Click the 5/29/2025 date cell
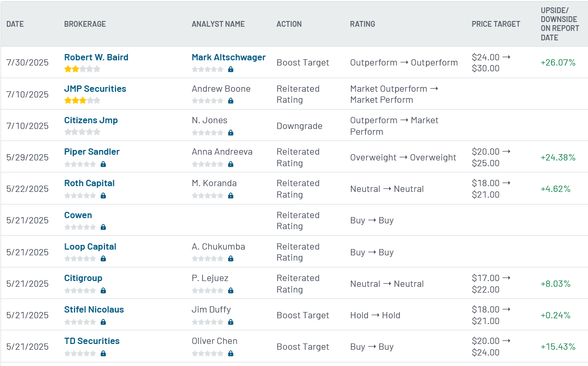 [x=27, y=157]
